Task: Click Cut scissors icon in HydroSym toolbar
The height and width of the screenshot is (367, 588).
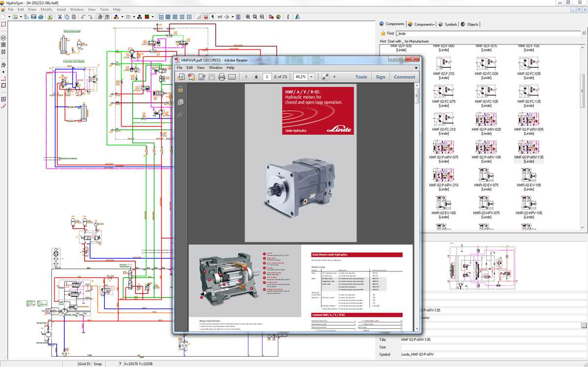Action: 60,17
